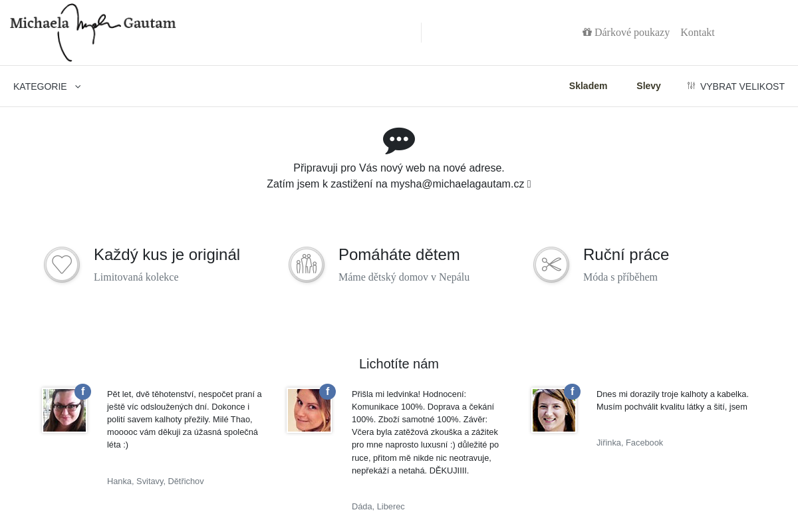
Task: Click the heart icon for original pieces
Action: click(62, 265)
